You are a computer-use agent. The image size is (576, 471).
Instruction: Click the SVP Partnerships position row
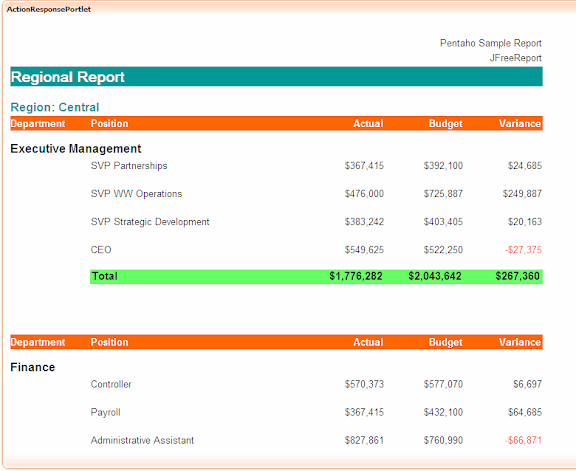(316, 166)
